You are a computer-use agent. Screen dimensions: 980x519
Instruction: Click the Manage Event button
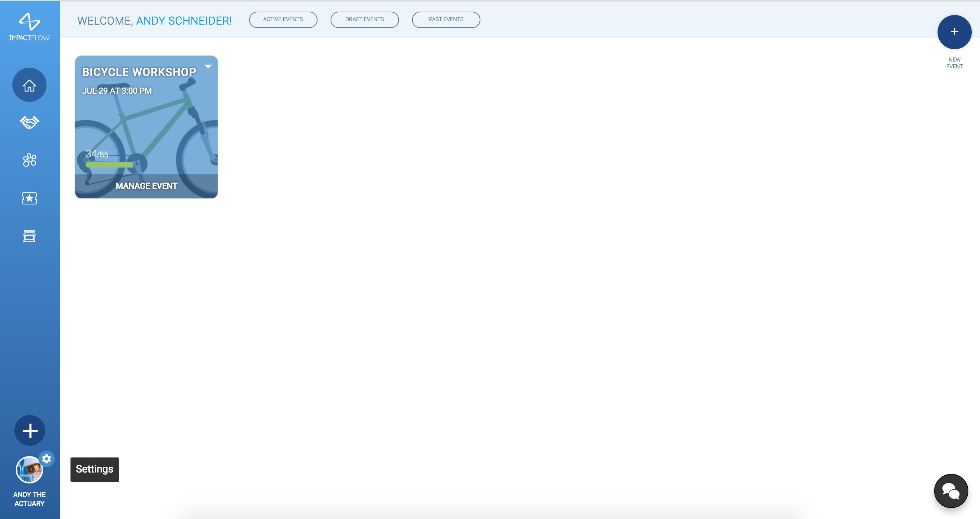(x=146, y=186)
